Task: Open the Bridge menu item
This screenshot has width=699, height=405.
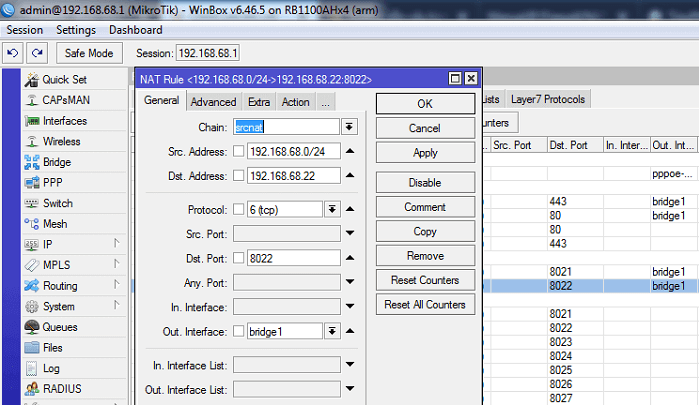Action: (56, 162)
